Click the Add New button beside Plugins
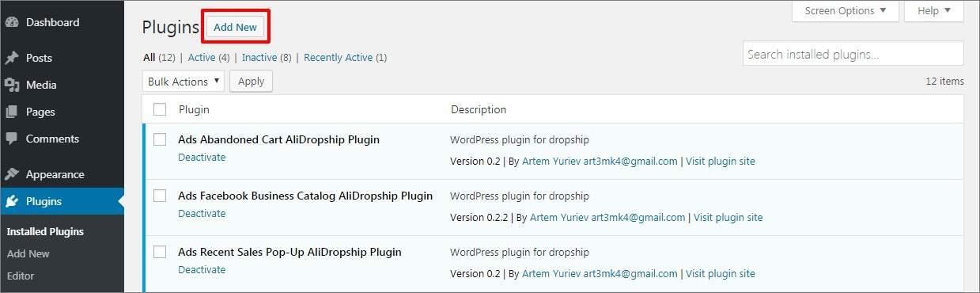This screenshot has width=980, height=293. (236, 27)
